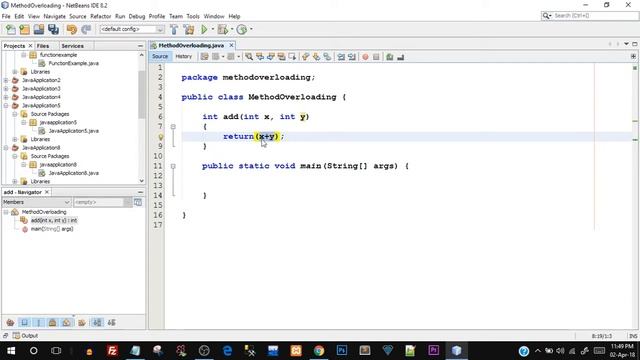Run the project with the green play icon

(x=204, y=29)
